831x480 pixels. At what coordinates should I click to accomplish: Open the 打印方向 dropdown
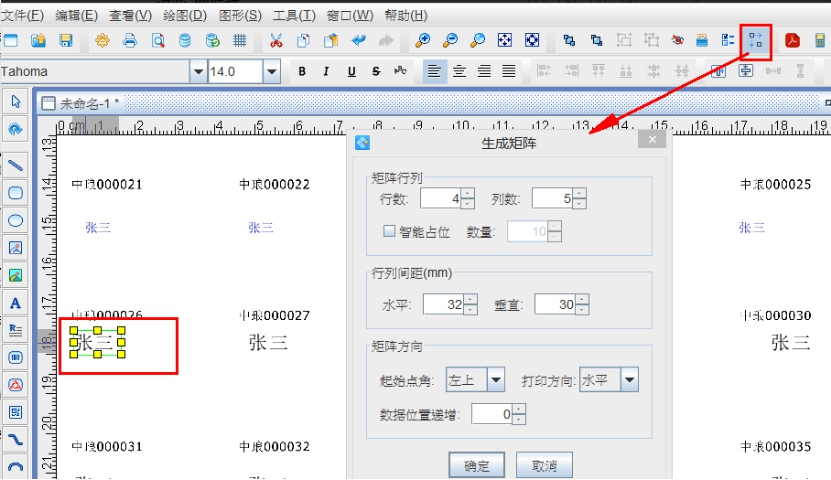[x=629, y=379]
